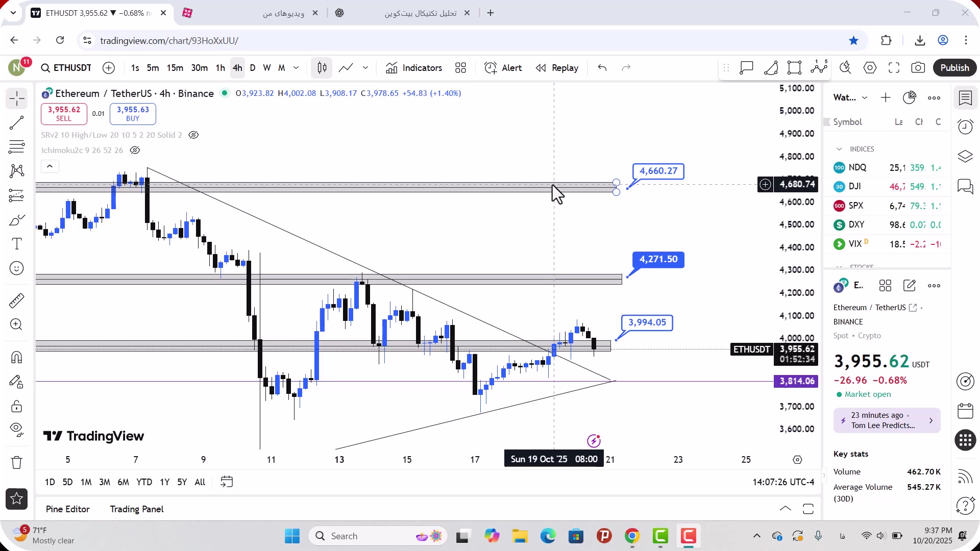Open the layout setup rectangle icon

tap(795, 68)
